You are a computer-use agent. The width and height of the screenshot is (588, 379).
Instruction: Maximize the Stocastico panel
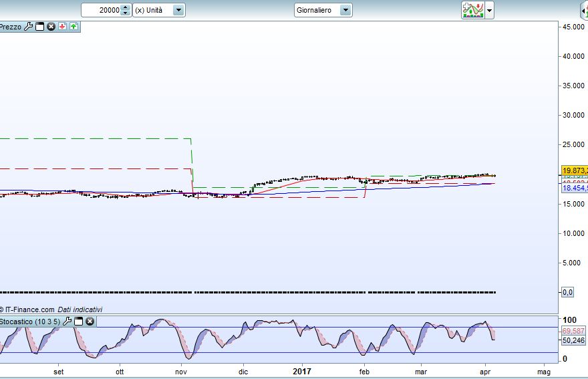(78, 322)
